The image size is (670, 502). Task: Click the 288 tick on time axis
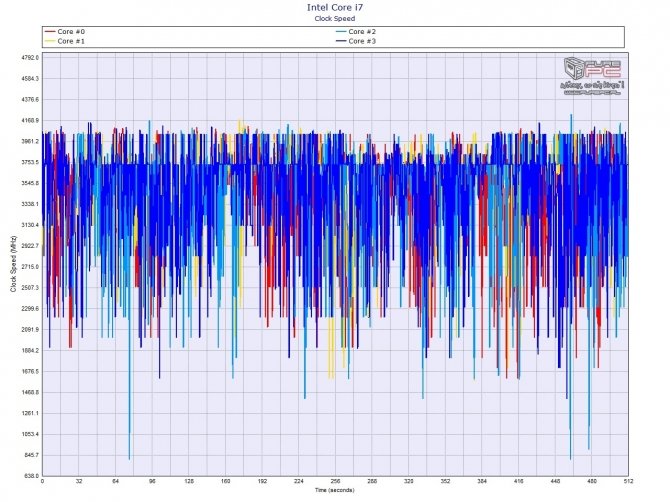[x=372, y=481]
